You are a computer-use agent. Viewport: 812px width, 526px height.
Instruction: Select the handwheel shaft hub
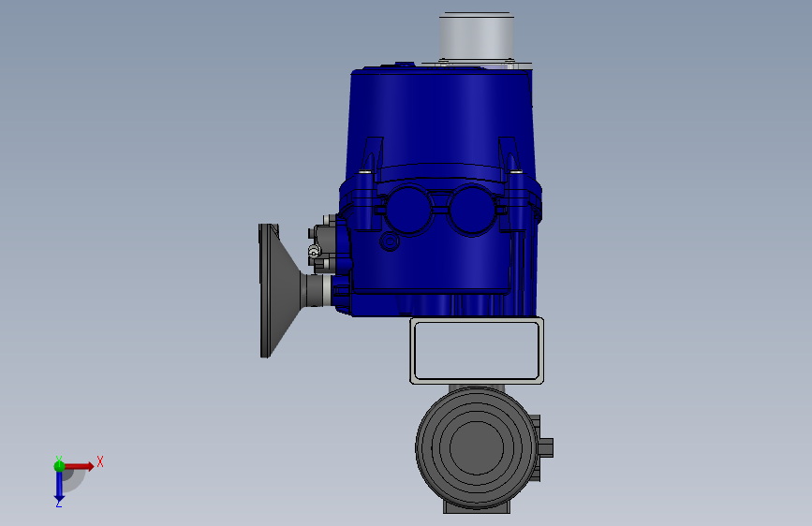tap(315, 290)
